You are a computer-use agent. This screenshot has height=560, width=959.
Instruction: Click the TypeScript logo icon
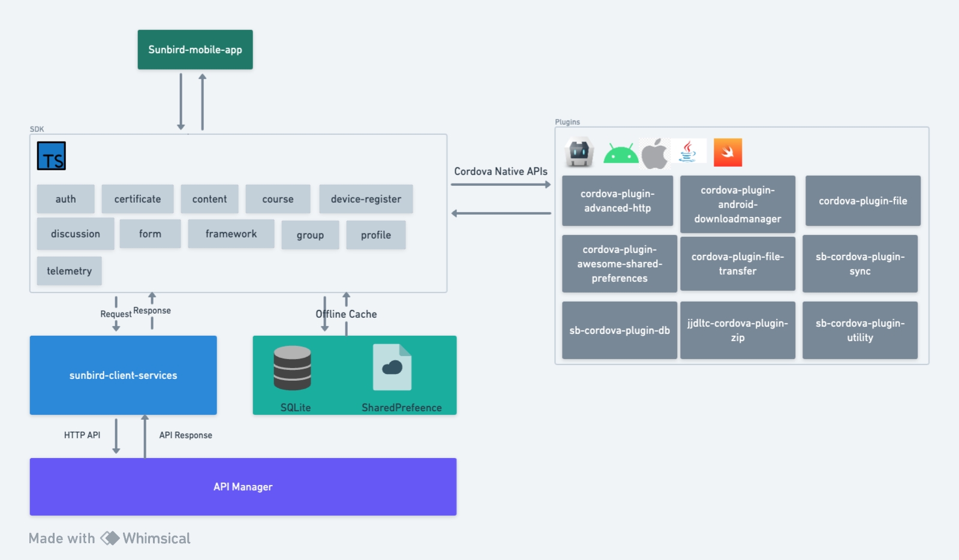pyautogui.click(x=52, y=156)
